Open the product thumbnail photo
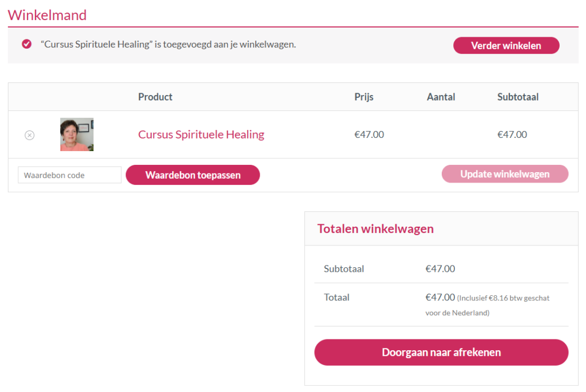The width and height of the screenshot is (586, 392). [77, 134]
